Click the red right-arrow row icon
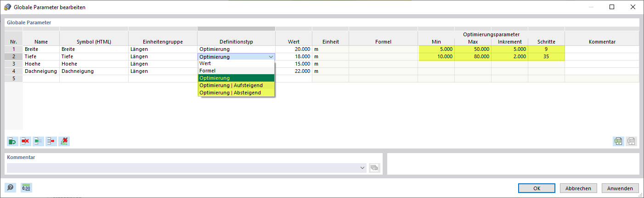The height and width of the screenshot is (198, 644). coord(51,141)
